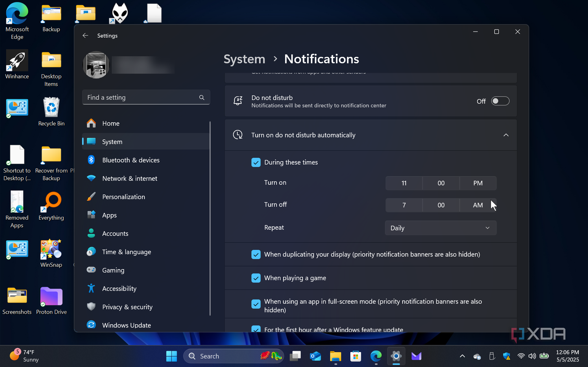Viewport: 588px width, 367px height.
Task: Disable do not disturb when duplicating display
Action: (x=256, y=255)
